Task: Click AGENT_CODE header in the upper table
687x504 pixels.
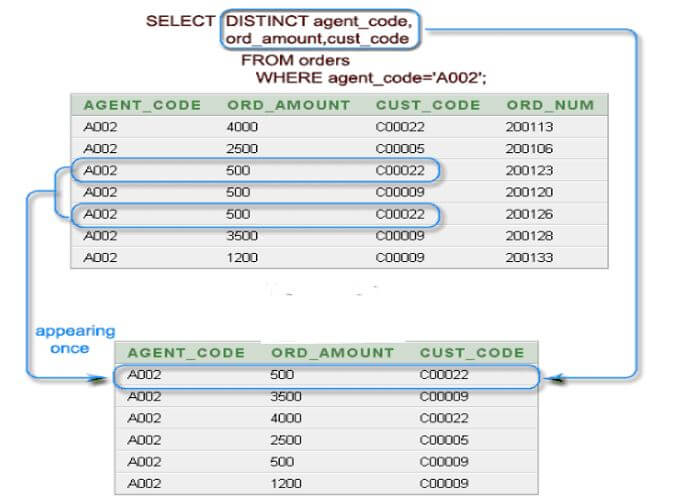Action: coord(142,105)
